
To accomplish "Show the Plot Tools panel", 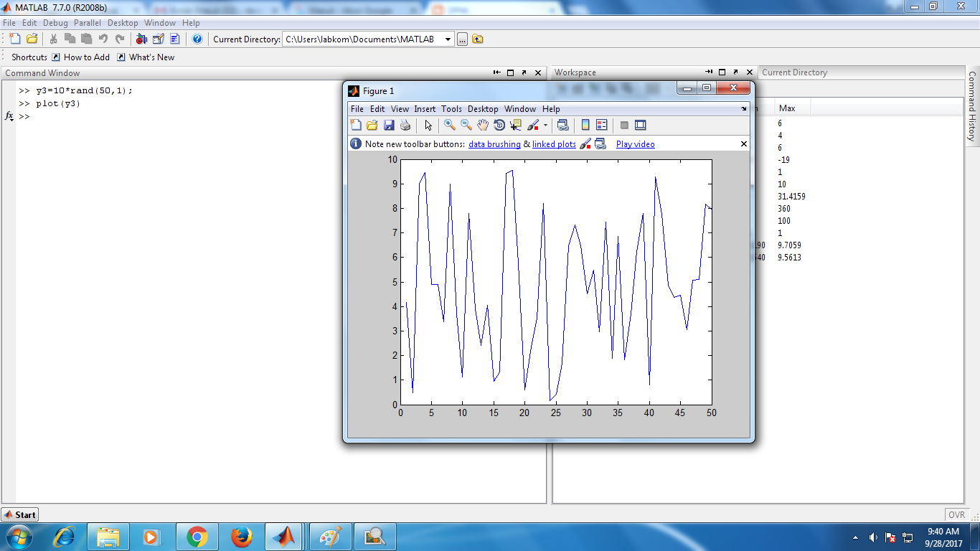I will tap(641, 125).
